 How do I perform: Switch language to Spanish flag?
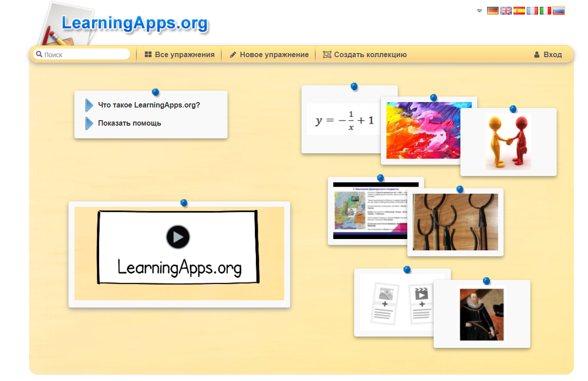[x=519, y=10]
